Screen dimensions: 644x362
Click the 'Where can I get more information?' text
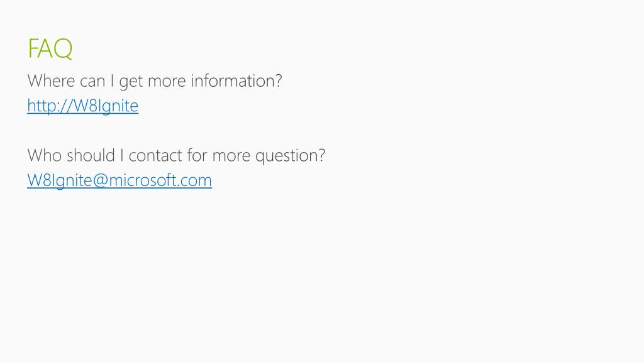[155, 81]
